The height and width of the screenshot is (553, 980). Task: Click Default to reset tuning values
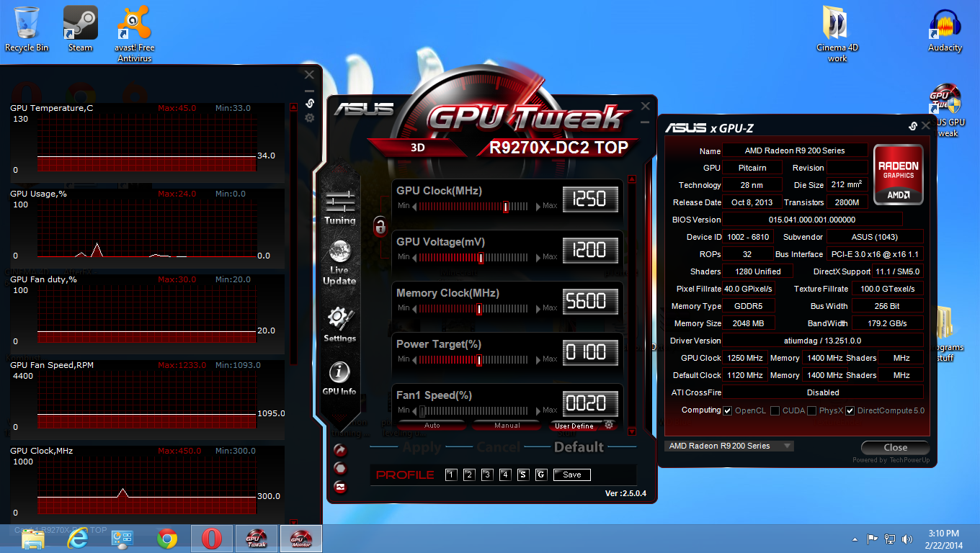579,447
